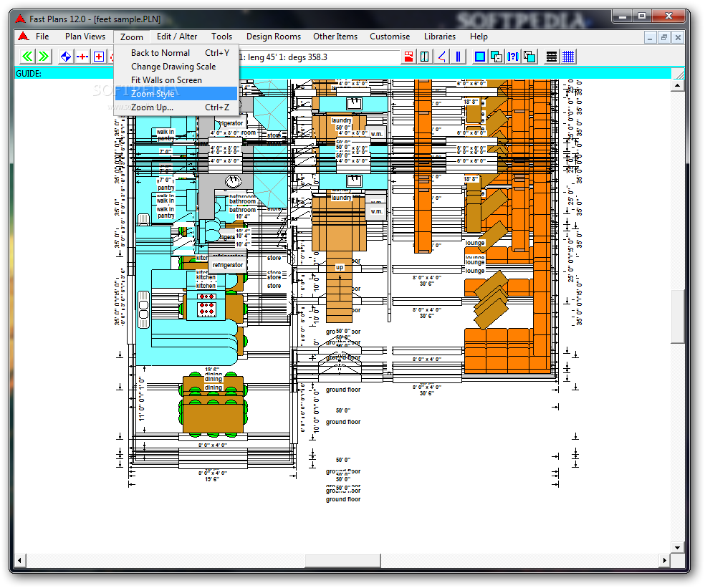Choose Zoom Up... menu entry
This screenshot has height=588, width=705.
(176, 107)
